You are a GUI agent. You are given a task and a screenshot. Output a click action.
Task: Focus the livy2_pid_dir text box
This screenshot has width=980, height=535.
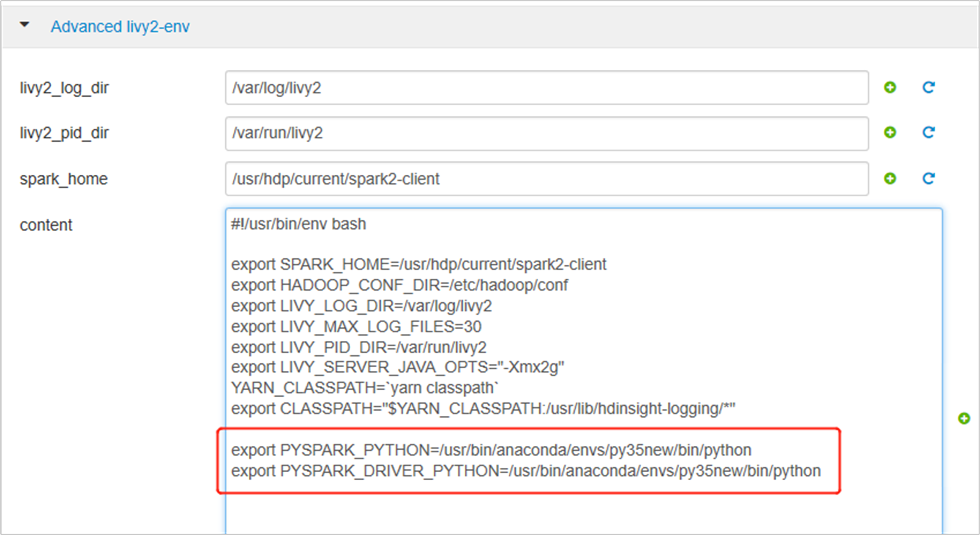point(547,133)
